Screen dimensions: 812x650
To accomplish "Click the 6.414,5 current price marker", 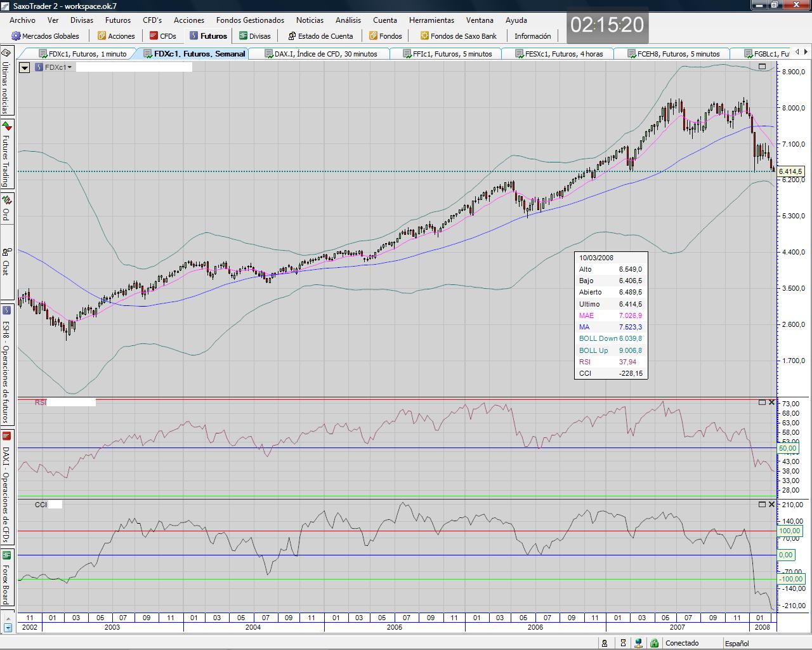I will tap(790, 171).
